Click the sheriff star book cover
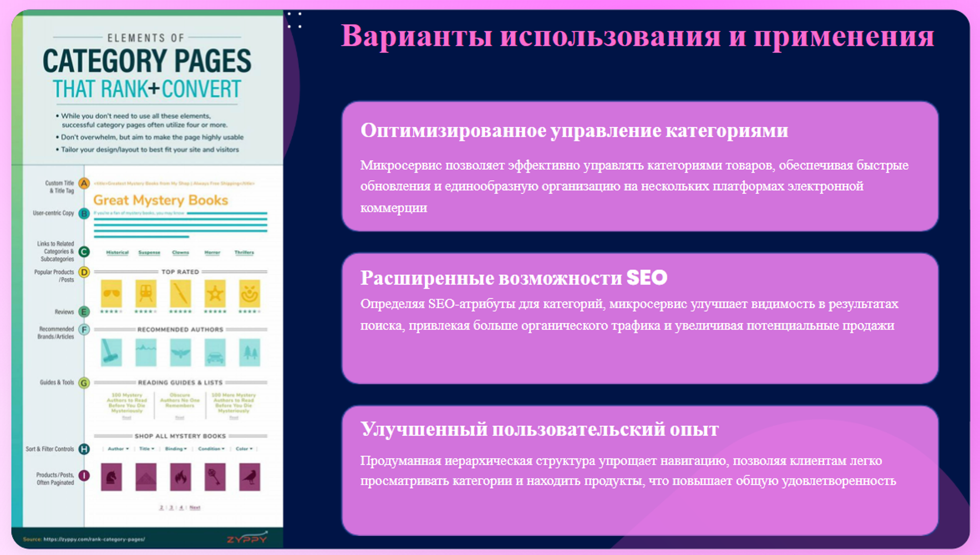Screen dimensions: 980x555 click(215, 293)
